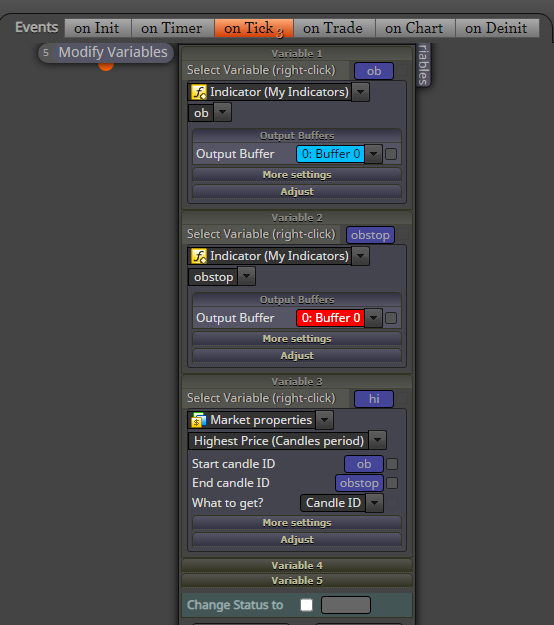Expand More settings in Variable 2
Viewport: 554px width, 625px height.
click(x=297, y=339)
